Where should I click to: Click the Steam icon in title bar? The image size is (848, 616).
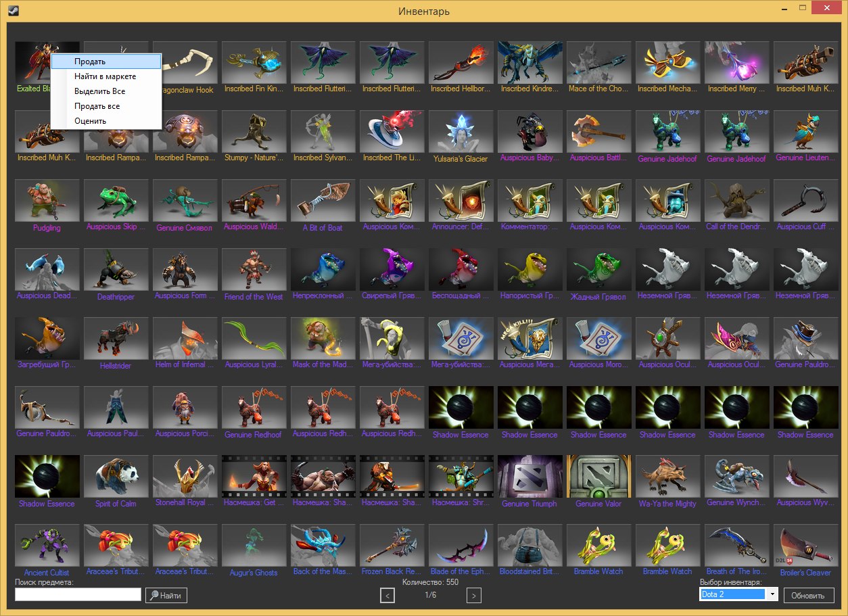14,11
